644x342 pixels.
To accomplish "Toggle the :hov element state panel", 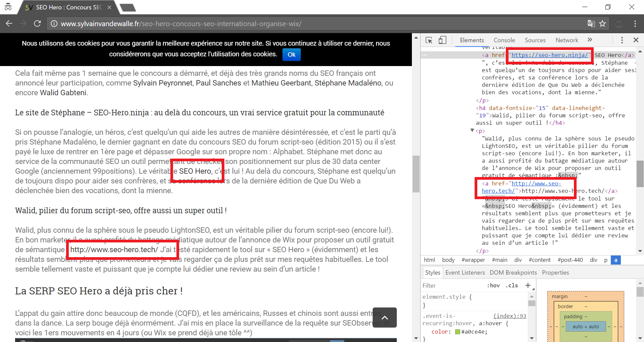I will (493, 285).
